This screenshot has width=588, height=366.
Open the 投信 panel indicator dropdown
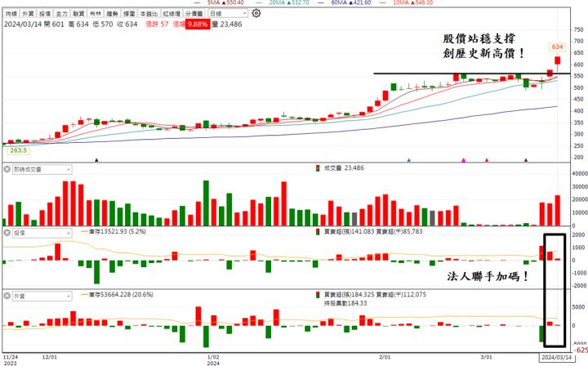(x=42, y=233)
